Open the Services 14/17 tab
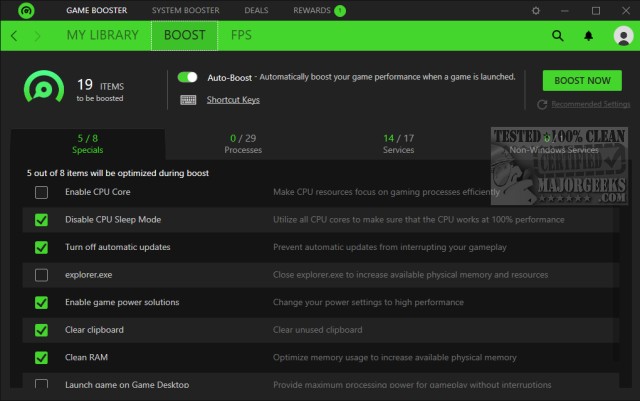640x401 pixels. [x=398, y=144]
